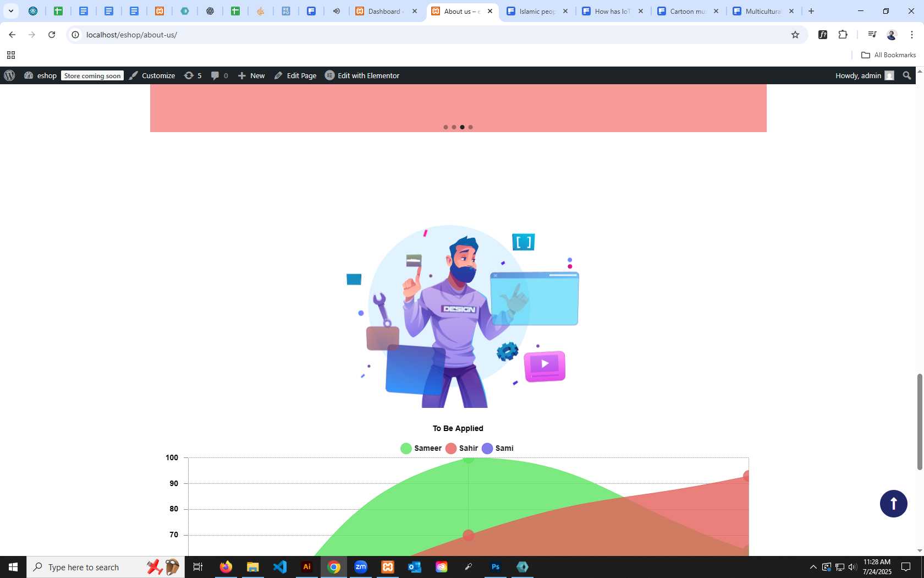This screenshot has height=578, width=924.
Task: Open the Howdy, admin account menu
Action: click(x=865, y=75)
